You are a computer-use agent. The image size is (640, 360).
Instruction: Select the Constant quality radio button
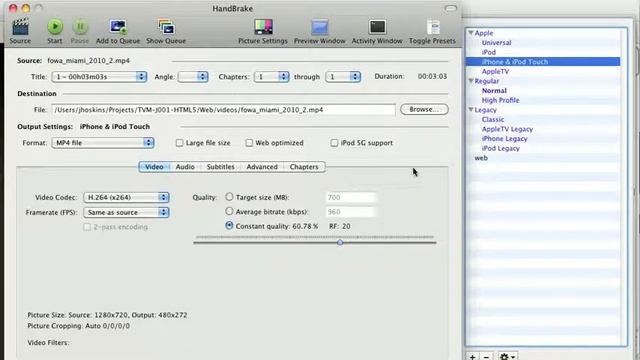(x=229, y=226)
